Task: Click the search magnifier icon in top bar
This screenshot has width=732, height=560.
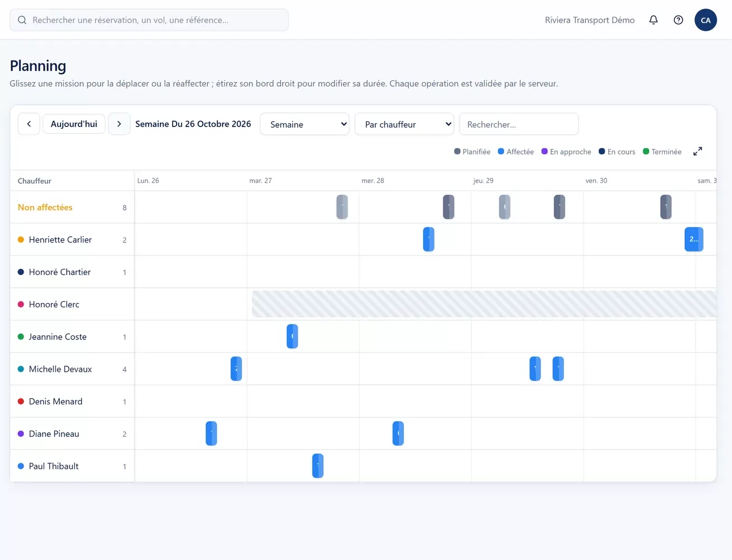Action: pos(22,20)
